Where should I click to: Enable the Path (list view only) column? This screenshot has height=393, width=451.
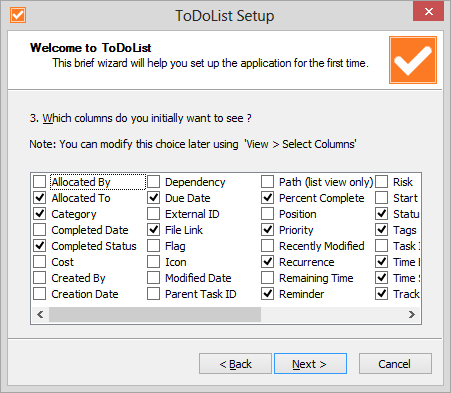click(x=268, y=182)
